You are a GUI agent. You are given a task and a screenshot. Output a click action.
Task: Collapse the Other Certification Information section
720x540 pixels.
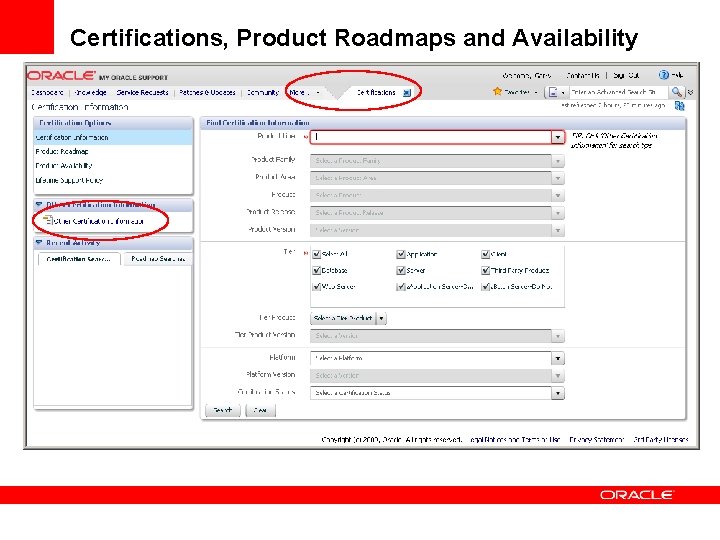pos(39,204)
